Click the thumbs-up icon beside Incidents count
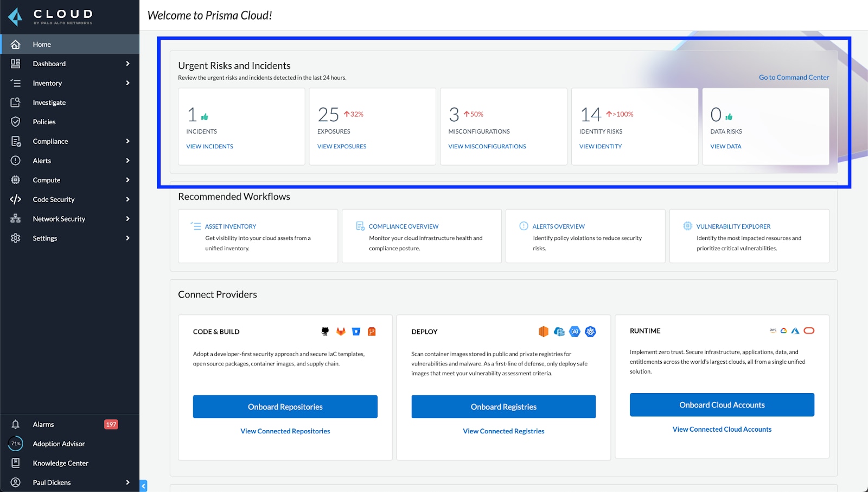868x492 pixels. pos(205,117)
